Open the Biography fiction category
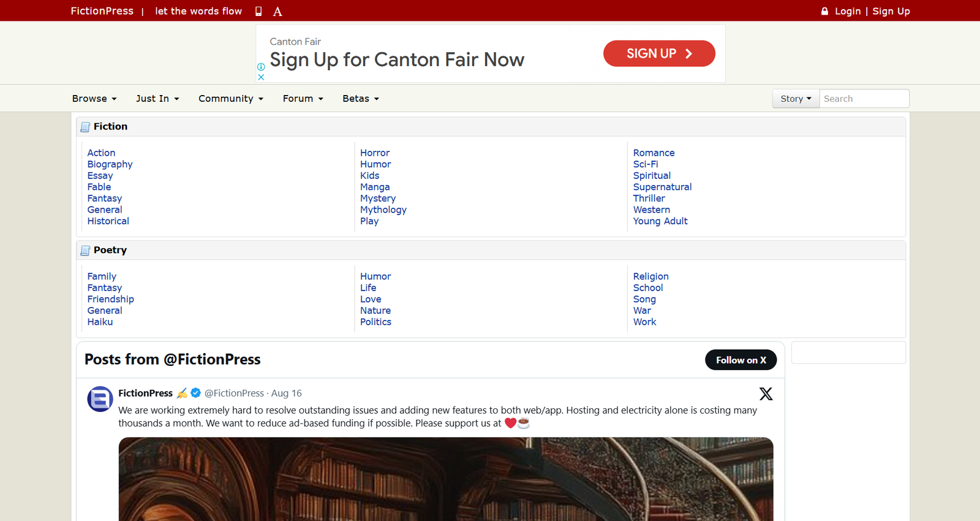The width and height of the screenshot is (980, 521). tap(110, 164)
